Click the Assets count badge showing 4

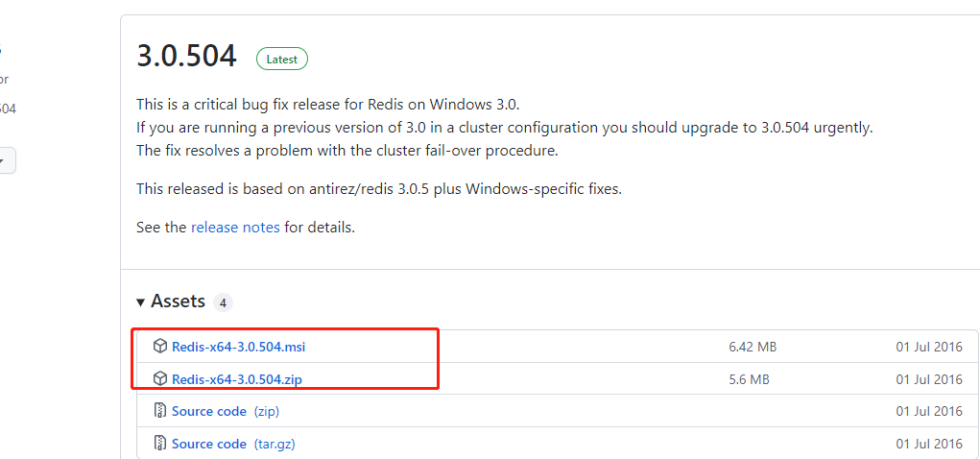click(x=223, y=302)
